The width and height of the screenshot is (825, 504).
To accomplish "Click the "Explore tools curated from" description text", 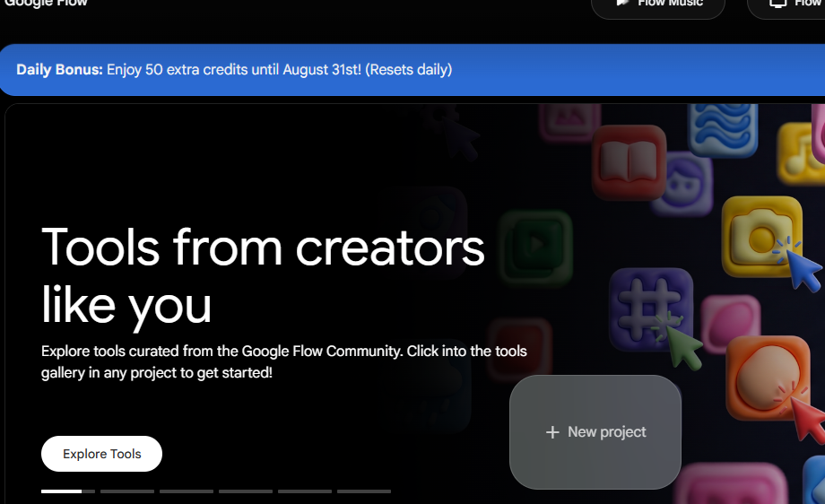I will [x=284, y=362].
